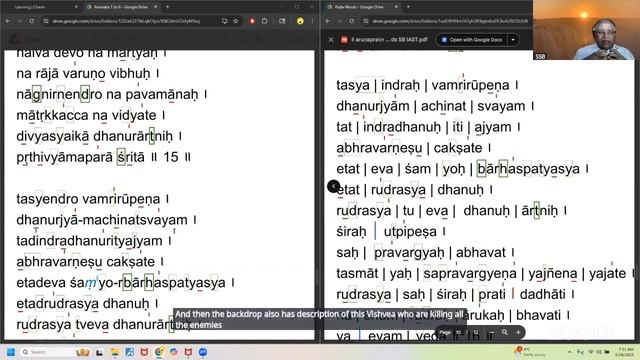Screen dimensions: 640x360
Task: Open the media control icon in left toolbar
Action: click(x=282, y=21)
